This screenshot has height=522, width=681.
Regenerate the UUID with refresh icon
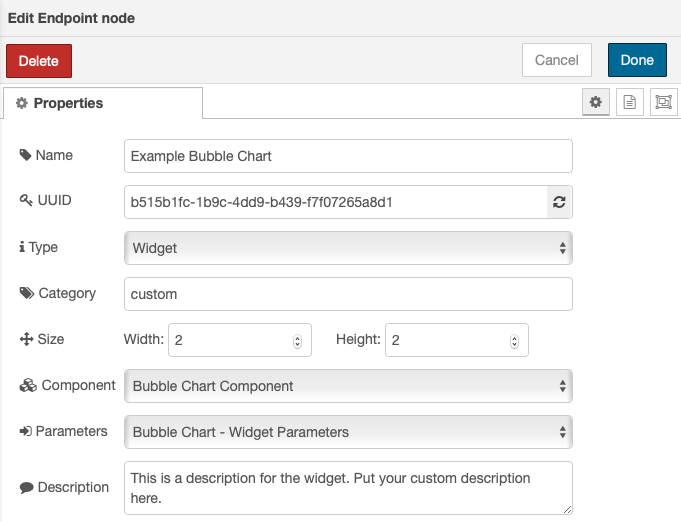coord(559,202)
